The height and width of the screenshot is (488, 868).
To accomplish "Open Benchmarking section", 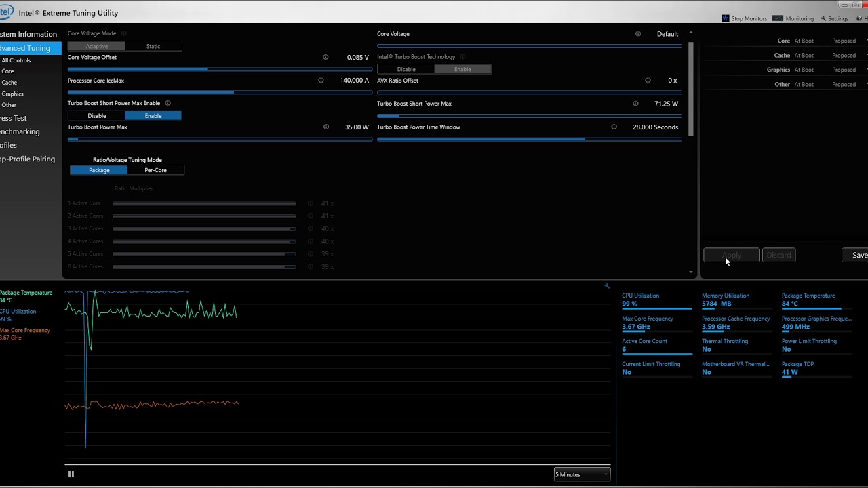I will (20, 131).
